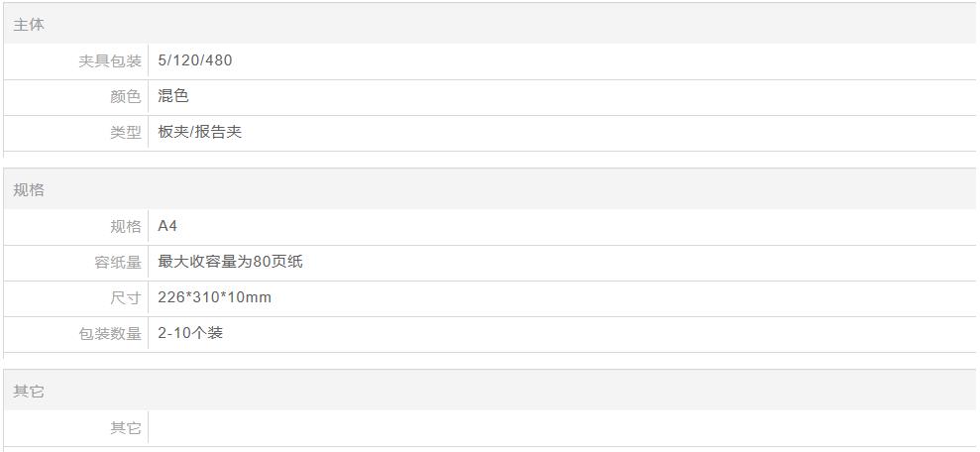
Task: Select the 混色 color value
Action: 173,96
